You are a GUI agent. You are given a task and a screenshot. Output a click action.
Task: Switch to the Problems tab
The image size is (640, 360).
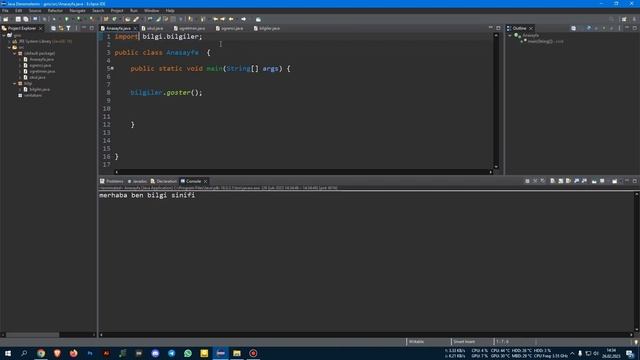pyautogui.click(x=112, y=181)
